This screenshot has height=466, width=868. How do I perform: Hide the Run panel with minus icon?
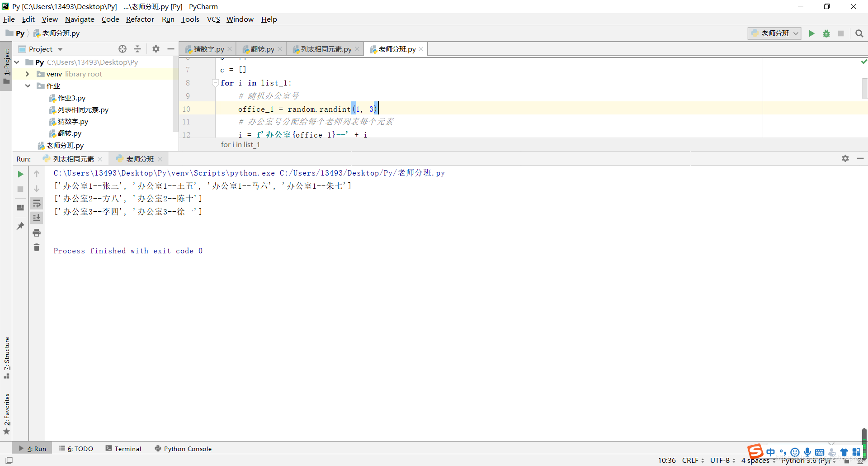point(860,158)
